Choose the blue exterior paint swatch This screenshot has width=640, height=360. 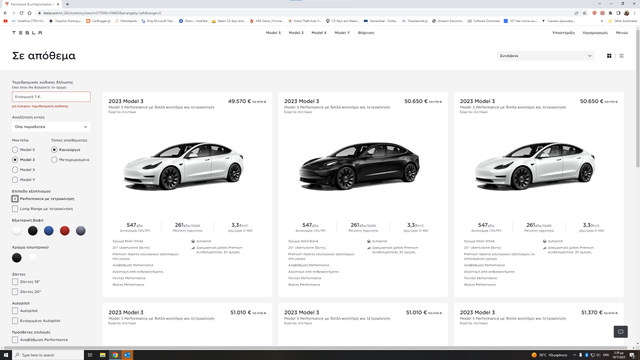tap(49, 231)
